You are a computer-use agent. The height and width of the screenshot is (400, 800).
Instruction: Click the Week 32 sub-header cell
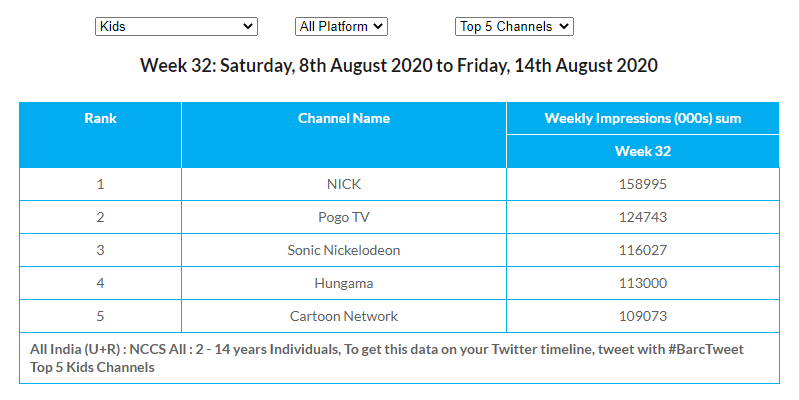(642, 151)
